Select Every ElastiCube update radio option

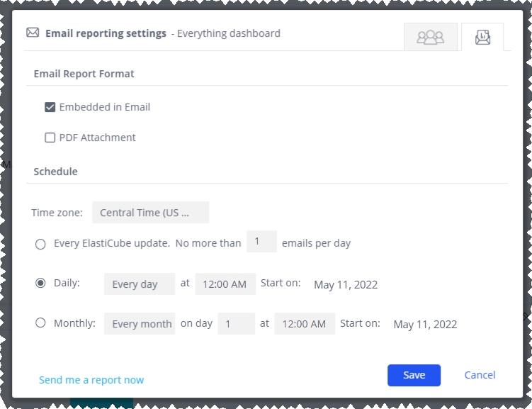coord(40,244)
